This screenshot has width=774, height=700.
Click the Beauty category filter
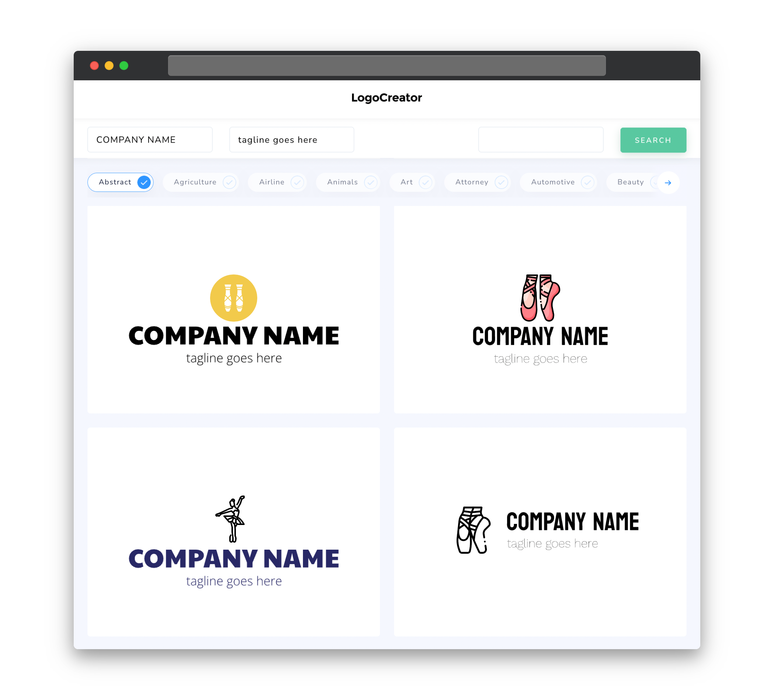[630, 182]
